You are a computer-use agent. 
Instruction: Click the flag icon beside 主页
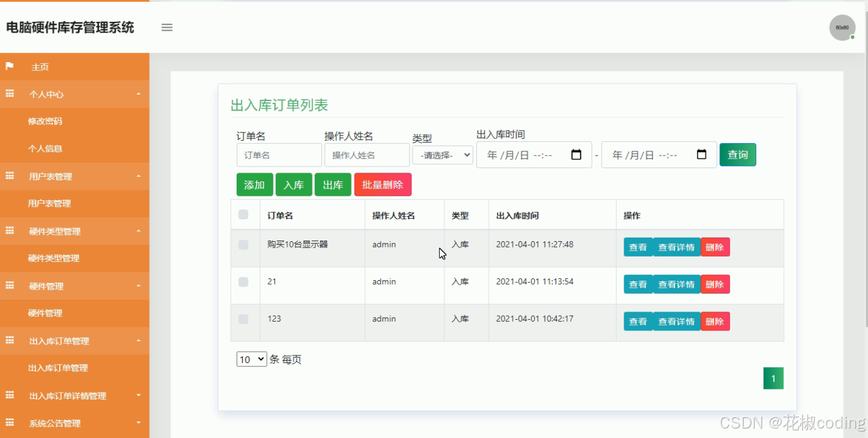point(9,66)
